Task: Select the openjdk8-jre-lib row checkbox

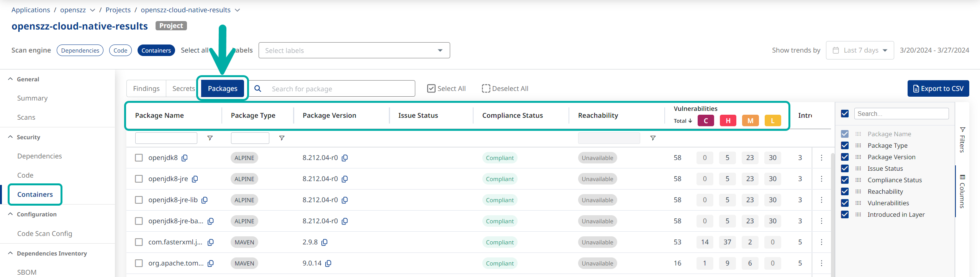Action: pyautogui.click(x=139, y=200)
